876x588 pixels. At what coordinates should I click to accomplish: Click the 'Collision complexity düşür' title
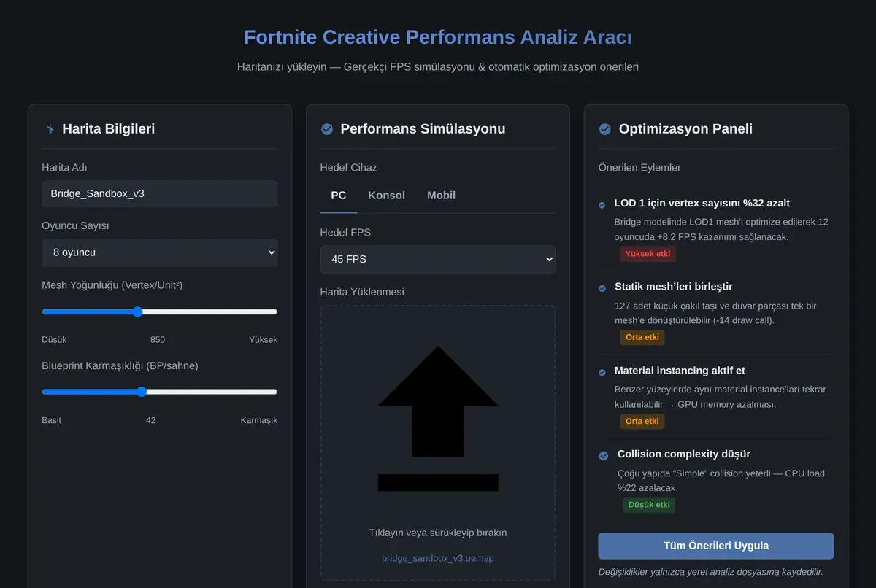click(684, 454)
